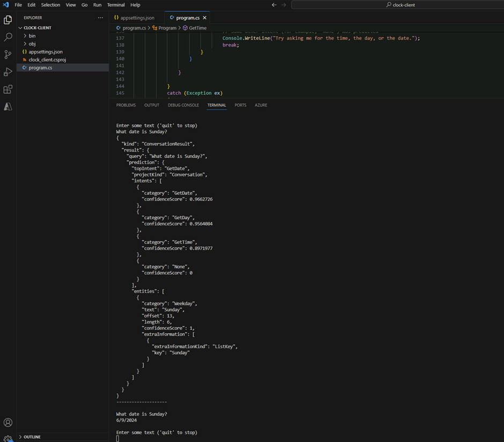Click the GetTime breadcrumb item

[197, 28]
